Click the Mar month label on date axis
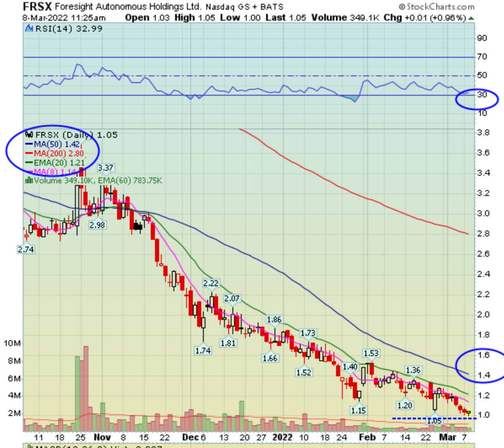 (x=448, y=437)
